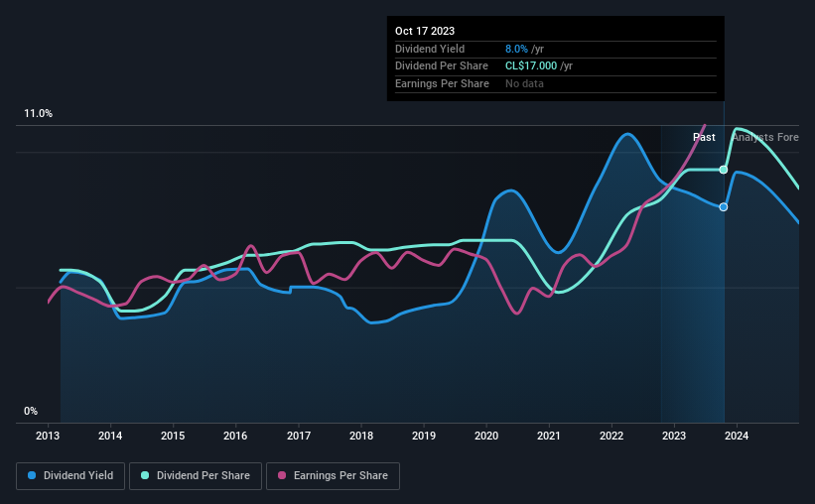Click the 'Past' label on chart

click(x=704, y=137)
